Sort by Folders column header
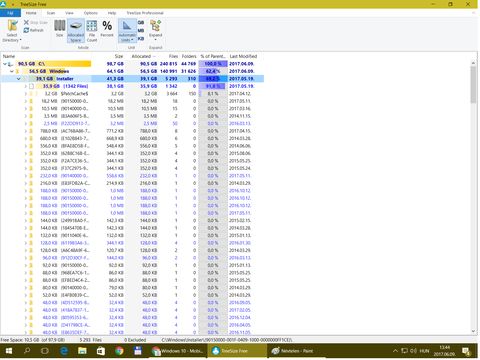Screen dimensions: 480x360 pyautogui.click(x=189, y=56)
